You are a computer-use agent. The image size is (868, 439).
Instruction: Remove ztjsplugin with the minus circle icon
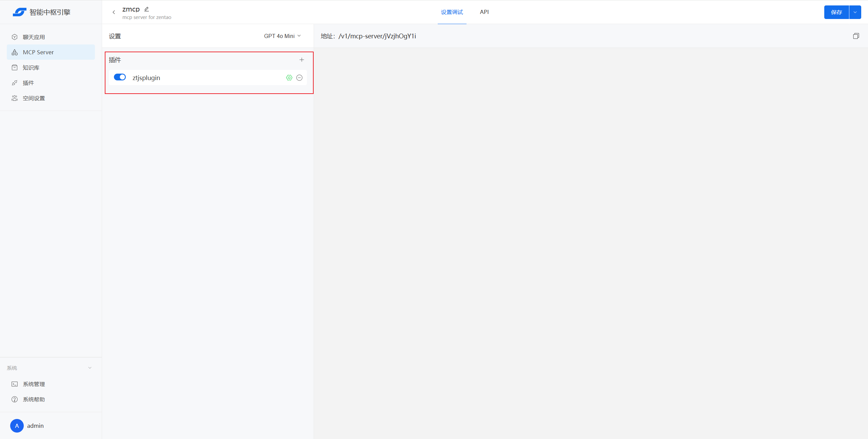299,78
